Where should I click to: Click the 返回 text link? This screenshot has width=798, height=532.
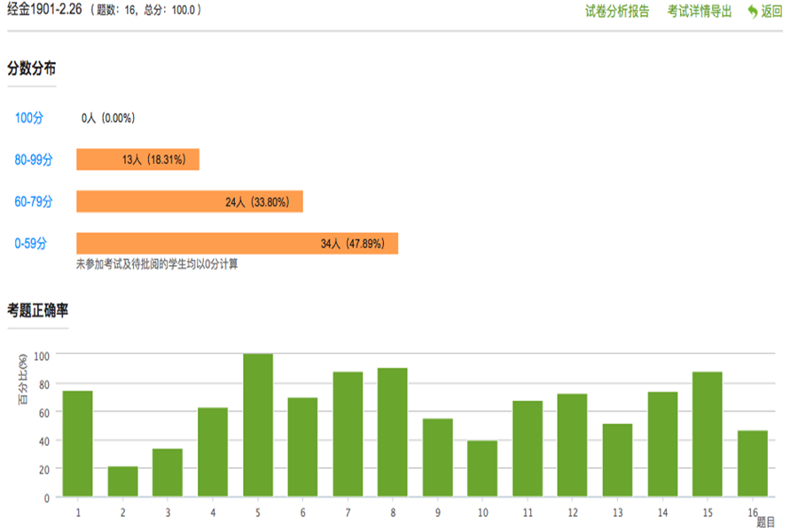click(x=772, y=12)
